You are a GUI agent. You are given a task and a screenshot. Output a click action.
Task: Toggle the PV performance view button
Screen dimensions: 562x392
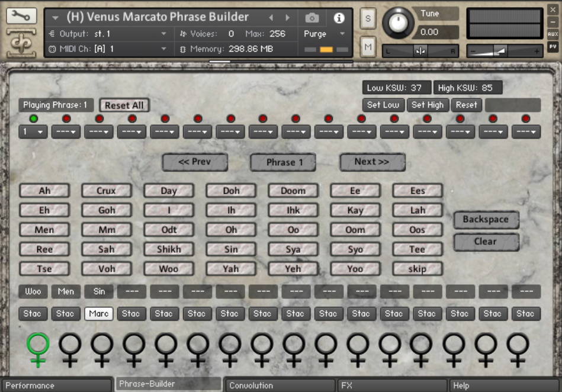(x=553, y=47)
